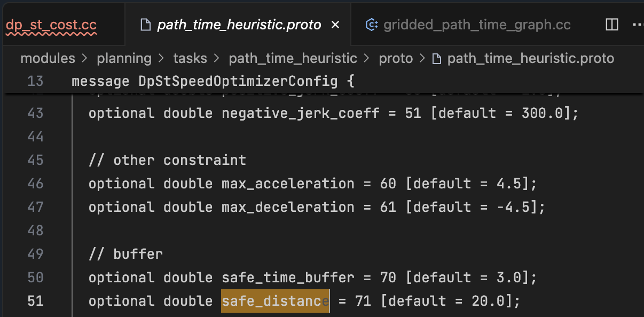
Task: Close the path_time_heuristic.proto tab
Action: pyautogui.click(x=335, y=25)
